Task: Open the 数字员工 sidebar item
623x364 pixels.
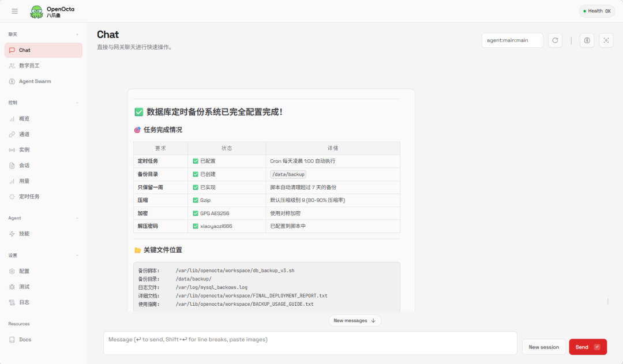Action: click(x=43, y=66)
